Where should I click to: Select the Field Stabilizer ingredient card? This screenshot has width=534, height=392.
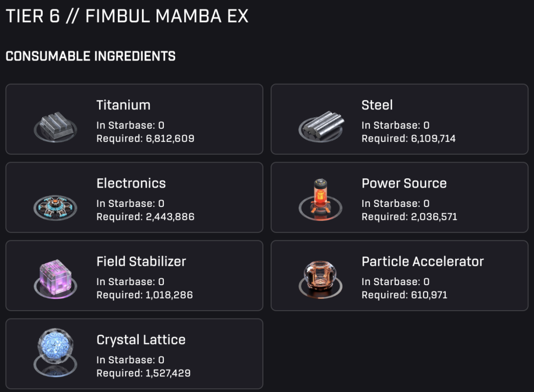pos(134,275)
